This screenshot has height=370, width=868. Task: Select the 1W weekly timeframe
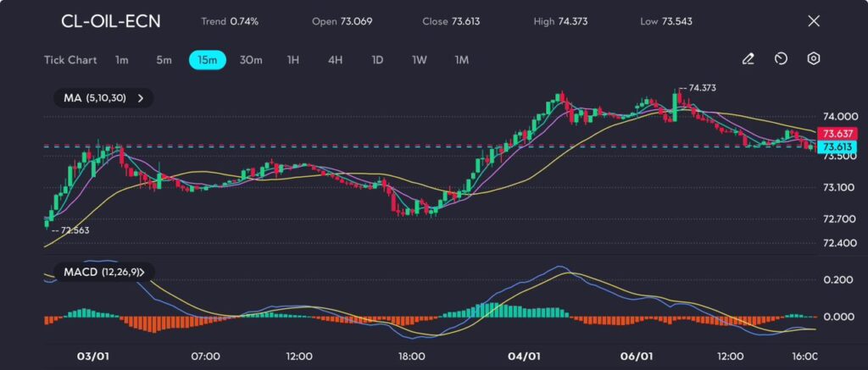pos(420,60)
